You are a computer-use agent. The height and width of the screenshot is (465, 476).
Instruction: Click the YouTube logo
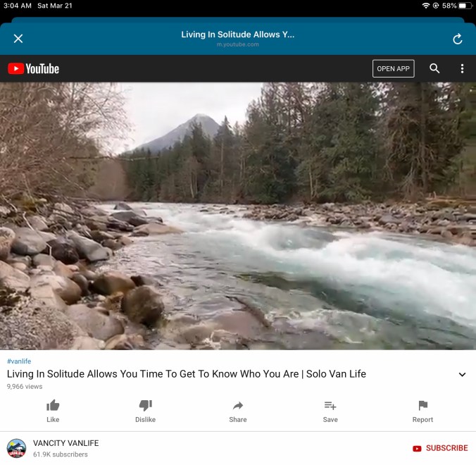click(34, 68)
